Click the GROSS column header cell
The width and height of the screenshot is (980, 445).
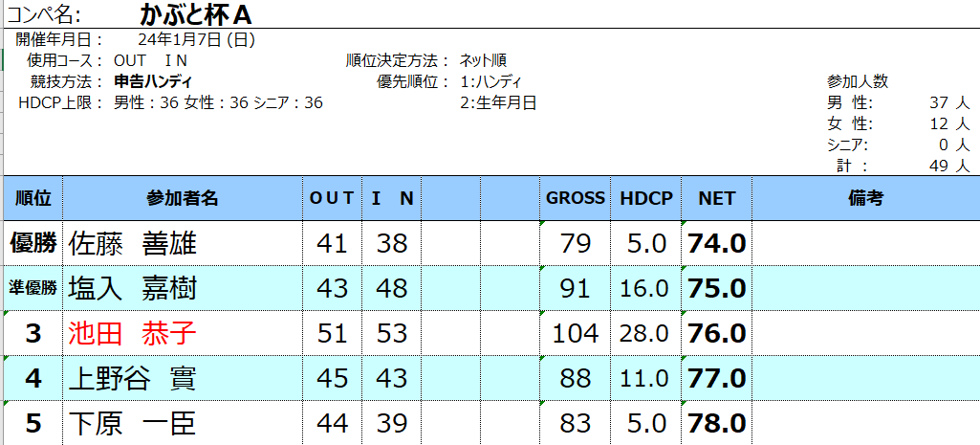575,198
